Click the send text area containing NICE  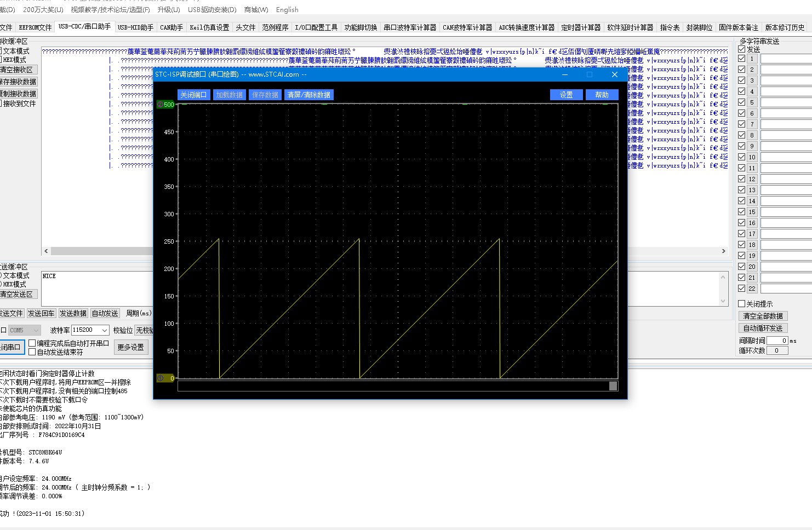tap(96, 289)
